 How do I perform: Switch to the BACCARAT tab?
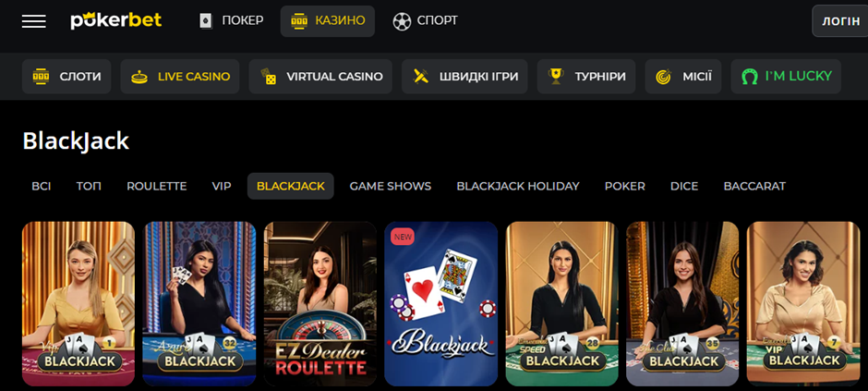(754, 186)
